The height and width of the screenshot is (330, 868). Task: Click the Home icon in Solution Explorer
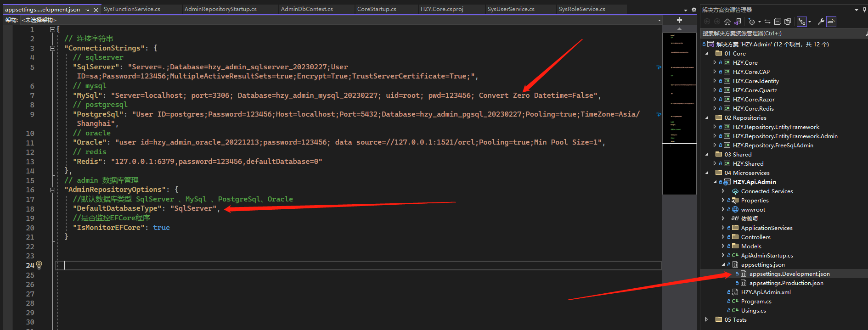point(727,22)
